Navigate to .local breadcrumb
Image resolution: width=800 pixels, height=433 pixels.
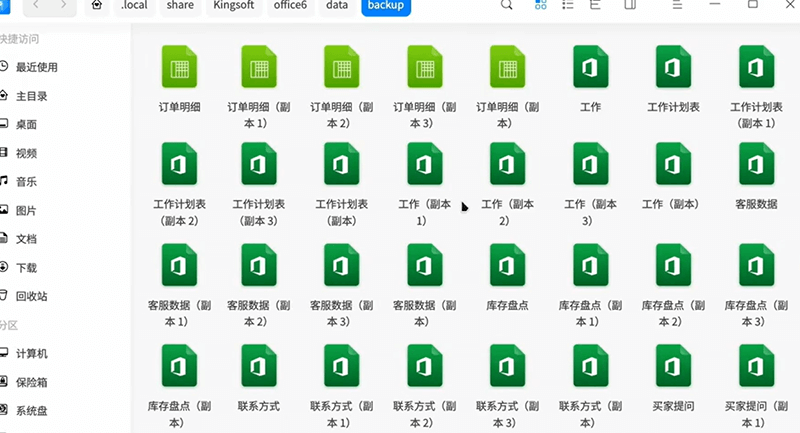[135, 6]
